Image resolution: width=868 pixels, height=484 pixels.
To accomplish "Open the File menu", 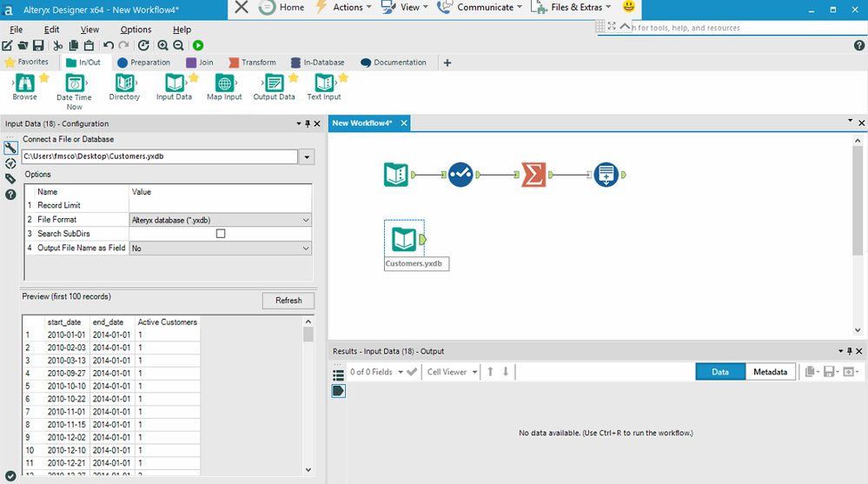I will point(16,30).
